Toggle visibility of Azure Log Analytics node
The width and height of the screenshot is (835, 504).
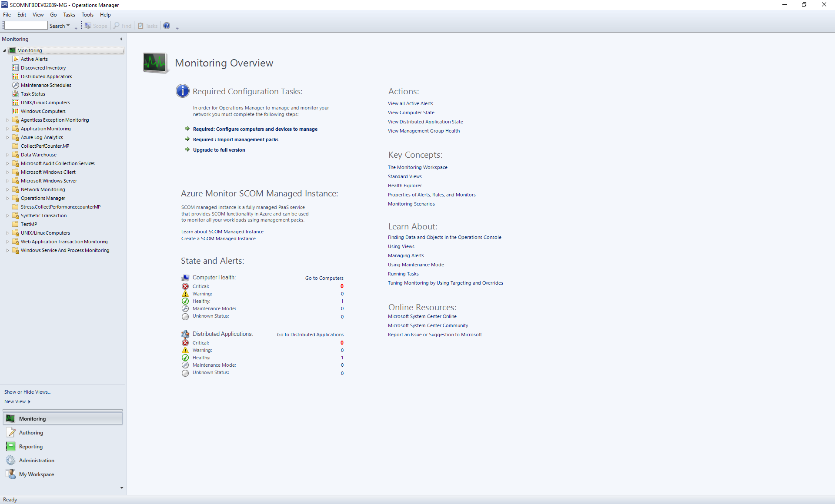click(6, 137)
